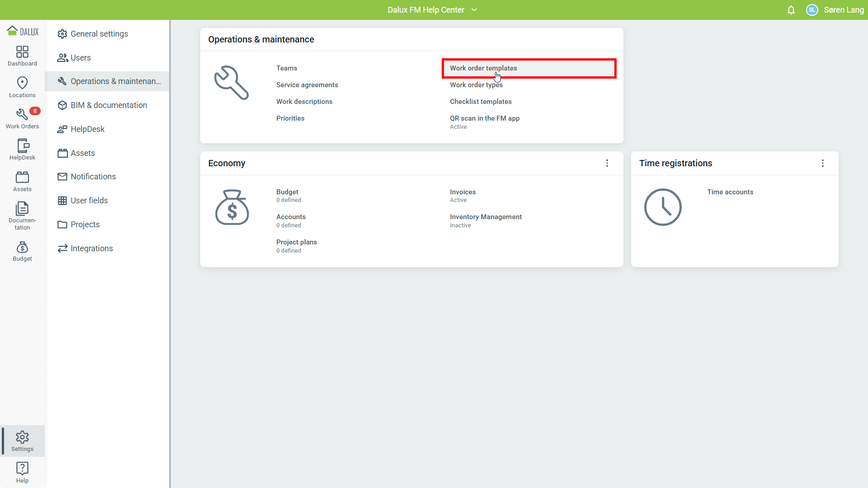Open Work Orders wrench icon with badge
Image resolution: width=868 pixels, height=488 pixels.
click(x=22, y=118)
